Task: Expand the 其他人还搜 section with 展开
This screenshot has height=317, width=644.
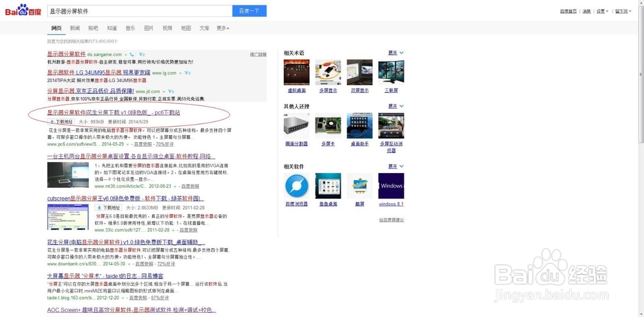Action: tap(396, 106)
